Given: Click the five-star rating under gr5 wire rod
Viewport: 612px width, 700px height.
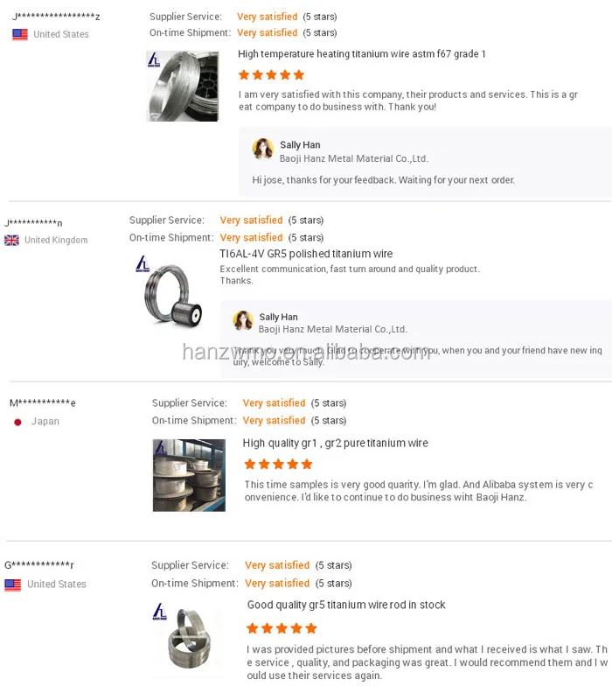Looking at the screenshot, I should 282,628.
